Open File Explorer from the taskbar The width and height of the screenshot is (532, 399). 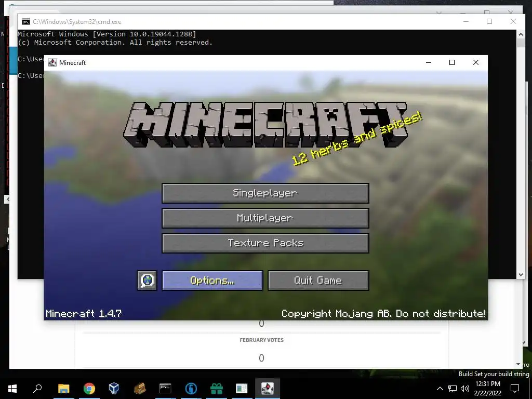tap(63, 388)
